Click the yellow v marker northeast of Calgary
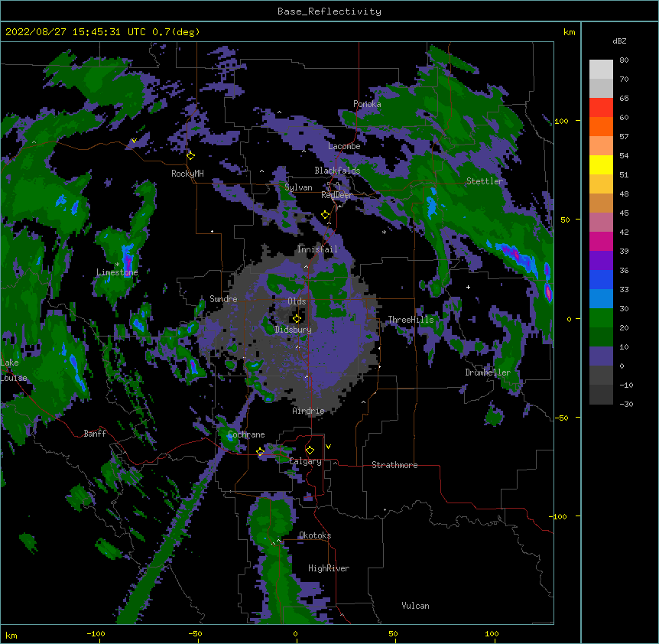Viewport: 659px width, 644px height. coord(328,447)
